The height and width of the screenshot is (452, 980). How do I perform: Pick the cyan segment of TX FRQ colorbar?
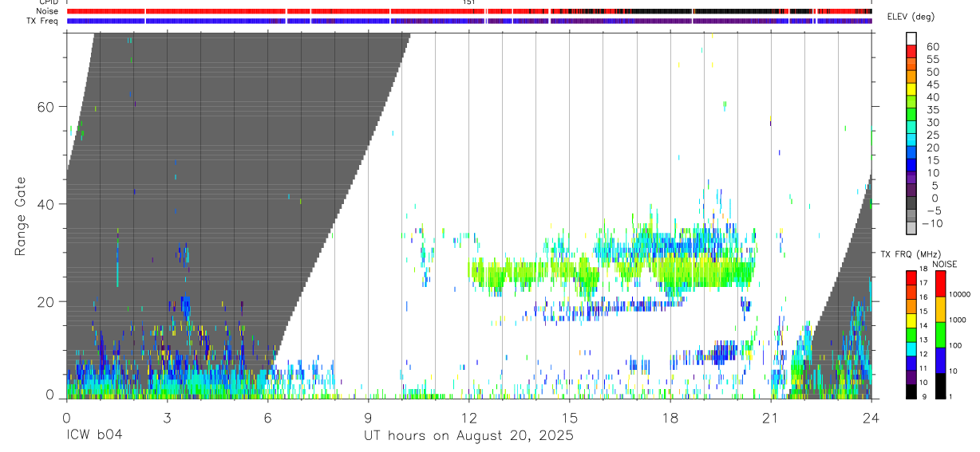coord(911,349)
